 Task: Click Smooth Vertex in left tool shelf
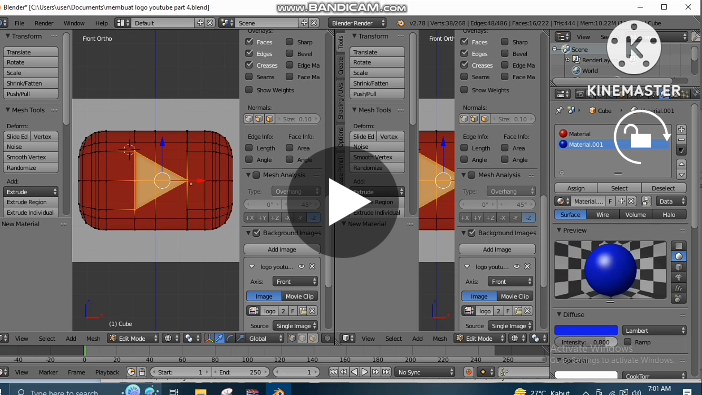[31, 157]
